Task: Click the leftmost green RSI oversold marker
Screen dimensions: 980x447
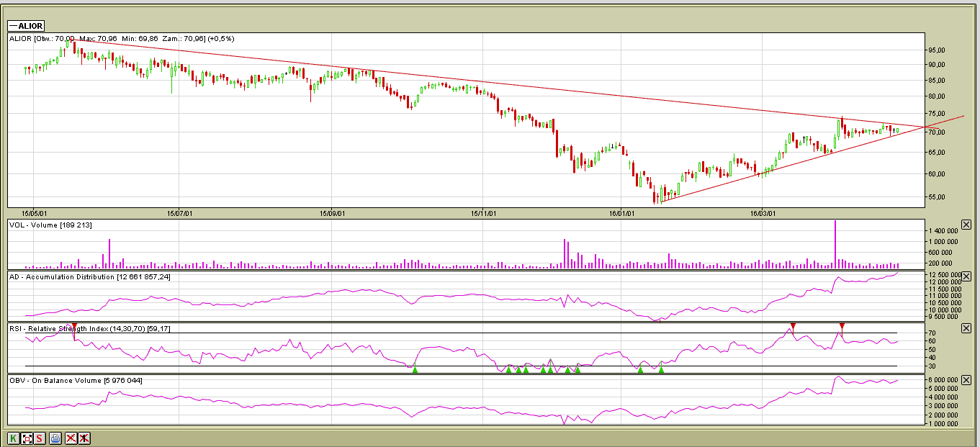Action: point(415,369)
